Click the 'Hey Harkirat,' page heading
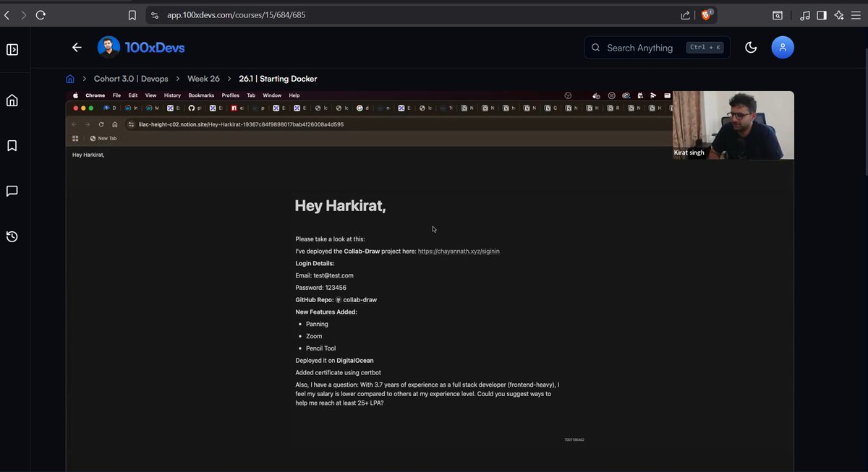 [x=340, y=206]
